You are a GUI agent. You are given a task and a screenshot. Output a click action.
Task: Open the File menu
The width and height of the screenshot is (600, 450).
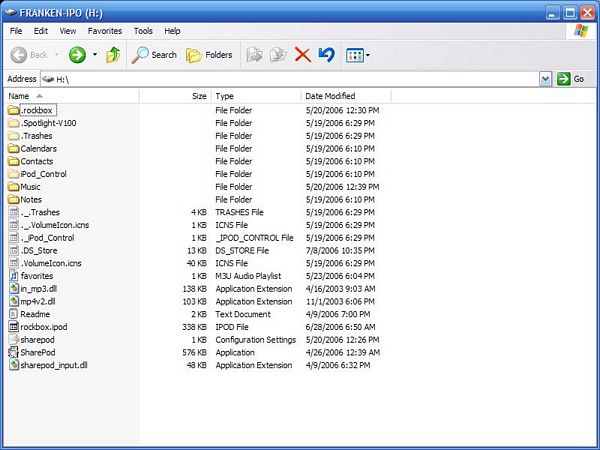(x=16, y=31)
